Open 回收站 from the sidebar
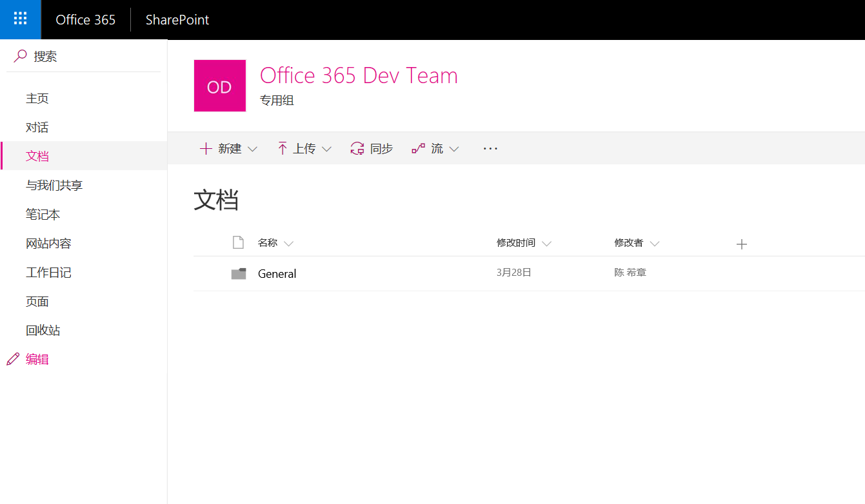 coord(43,329)
